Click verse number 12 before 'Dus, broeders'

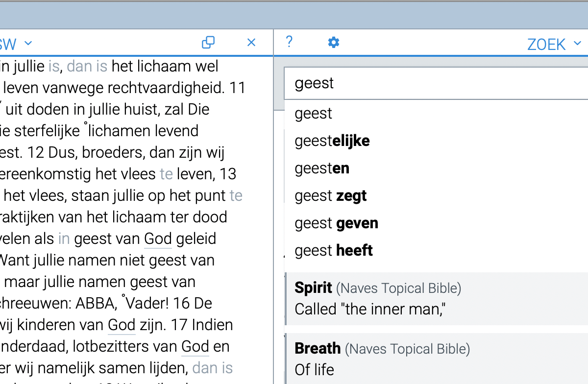coord(37,152)
